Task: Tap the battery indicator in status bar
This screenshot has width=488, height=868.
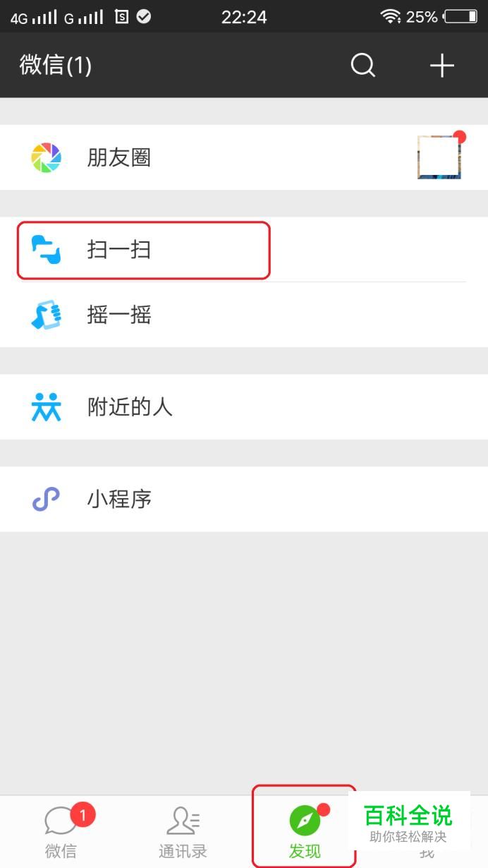Action: 461,16
